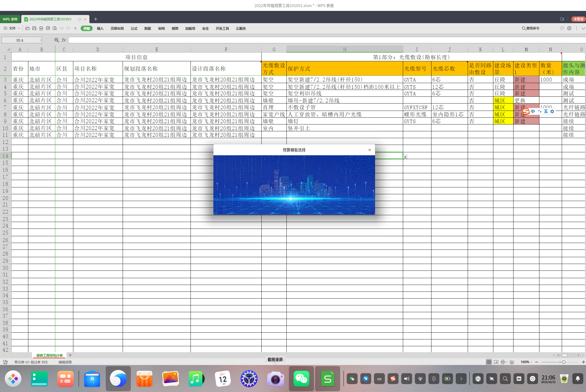Open Print Preview from toolbar
The height and width of the screenshot is (392, 586).
[x=55, y=28]
